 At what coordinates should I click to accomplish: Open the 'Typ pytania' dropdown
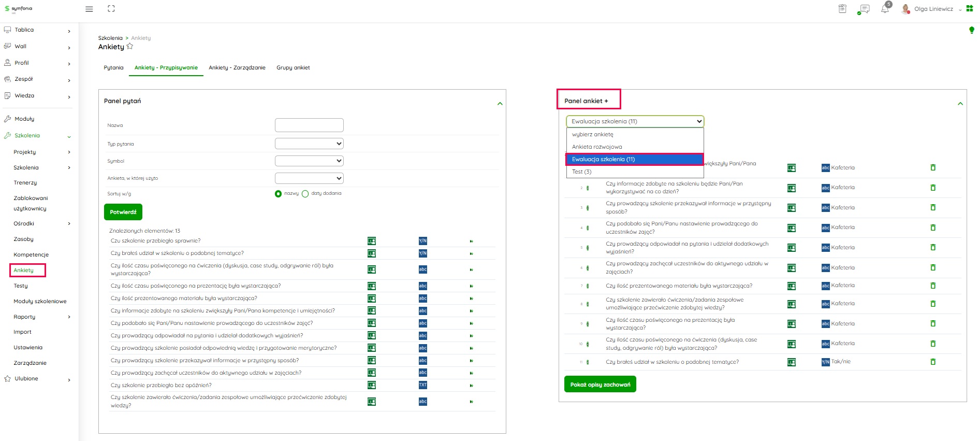click(x=309, y=144)
